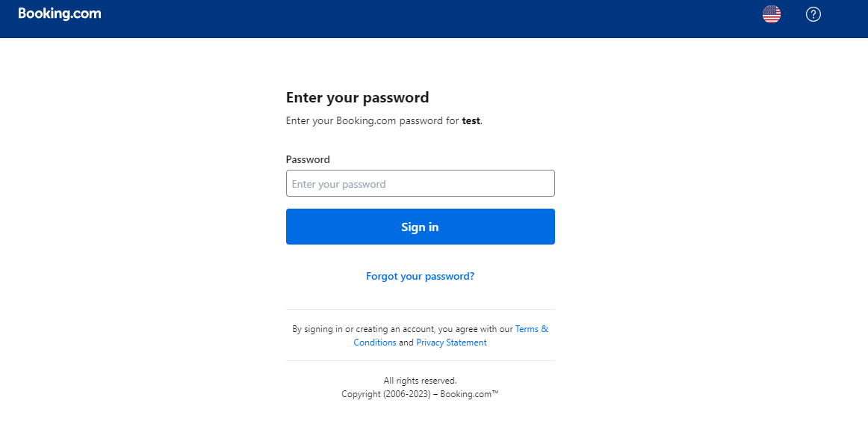This screenshot has height=433, width=868.
Task: Click the Enter your password heading
Action: click(358, 97)
